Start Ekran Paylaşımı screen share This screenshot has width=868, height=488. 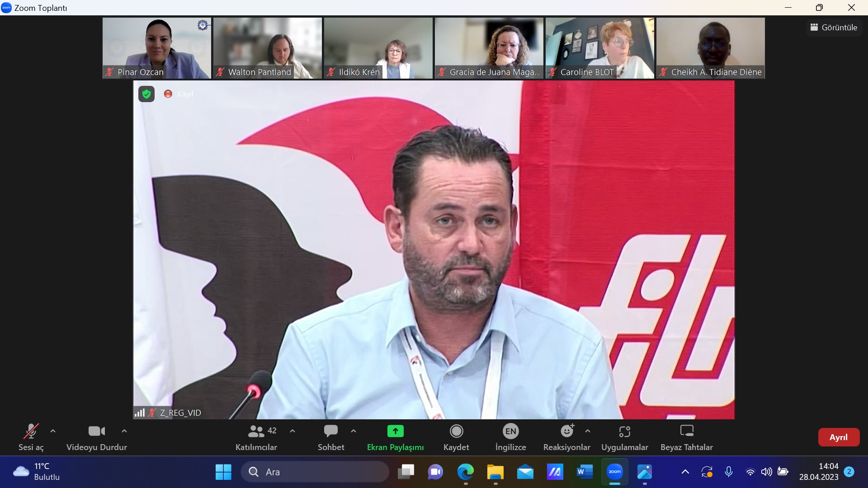click(395, 437)
